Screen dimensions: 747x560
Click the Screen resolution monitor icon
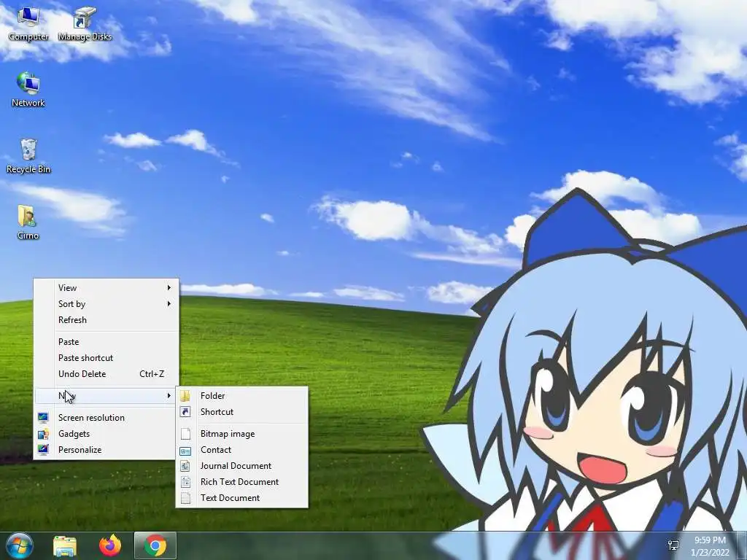tap(43, 418)
